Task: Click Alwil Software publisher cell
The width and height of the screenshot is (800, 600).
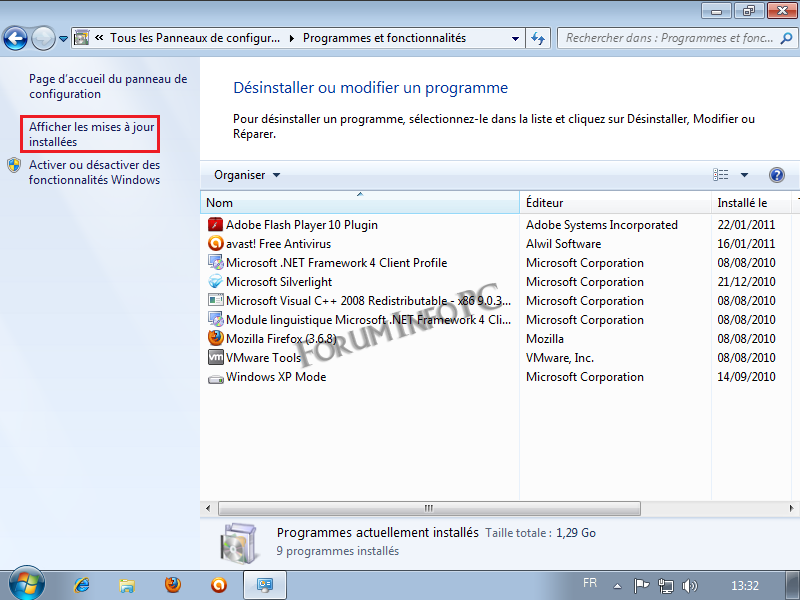Action: click(x=563, y=244)
